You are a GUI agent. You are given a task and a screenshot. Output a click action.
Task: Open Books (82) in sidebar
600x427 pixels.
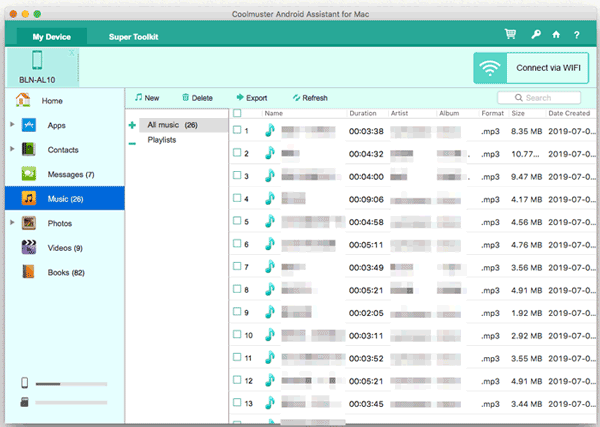(66, 272)
